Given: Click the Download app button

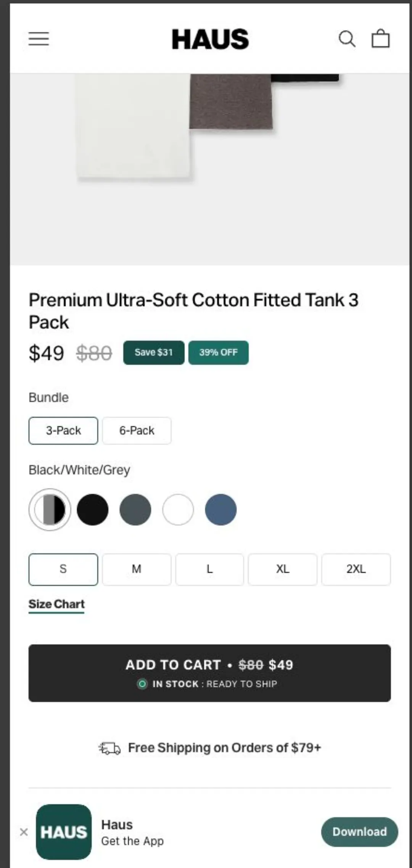Looking at the screenshot, I should click(x=360, y=832).
